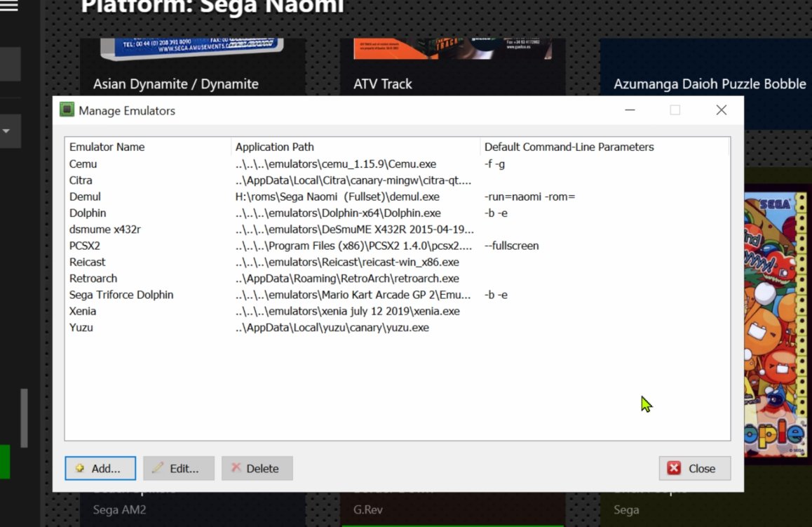Click Default Command-Line Parameters column header
Screen dimensions: 812x527
(x=569, y=147)
